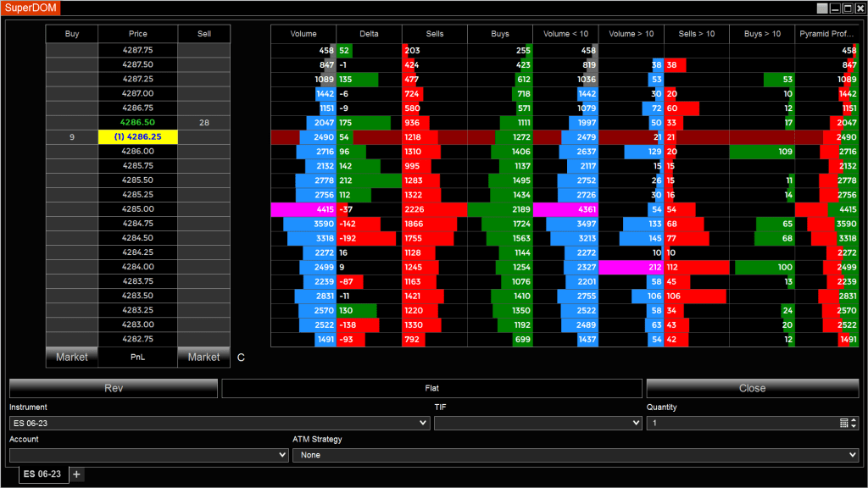Click the Pyramid Profile column header
The height and width of the screenshot is (488, 868).
pyautogui.click(x=827, y=34)
